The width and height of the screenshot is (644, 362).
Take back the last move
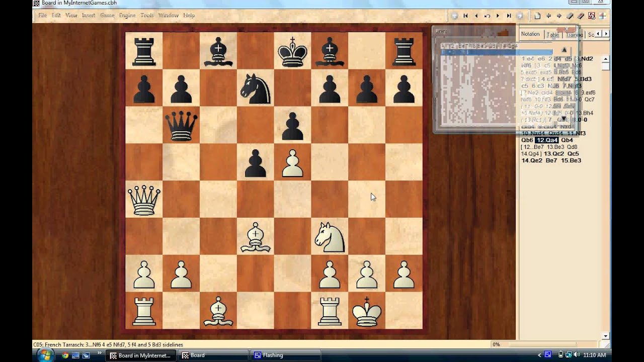click(x=487, y=16)
